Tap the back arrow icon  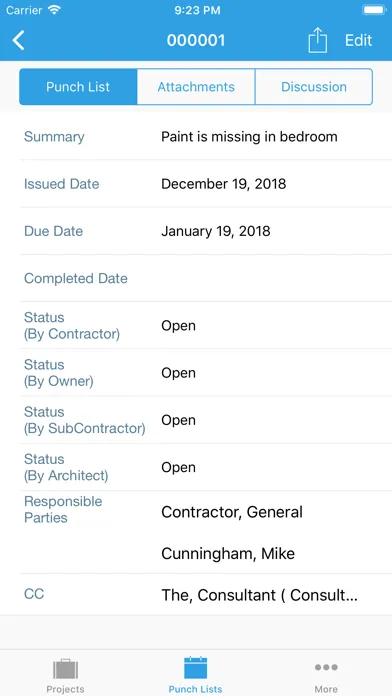18,40
